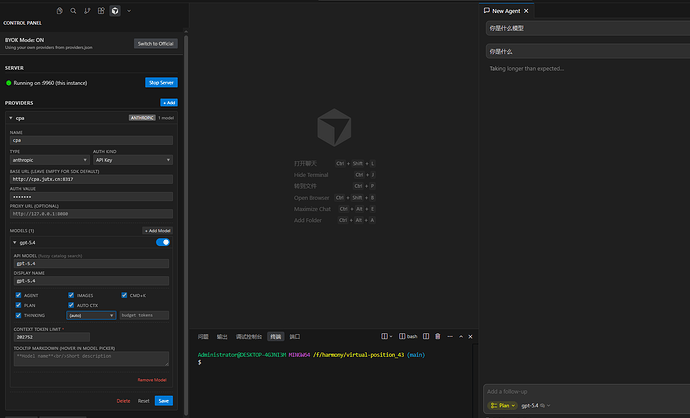Open the thinking level (auto) dropdown
This screenshot has width=690, height=418.
(x=91, y=315)
